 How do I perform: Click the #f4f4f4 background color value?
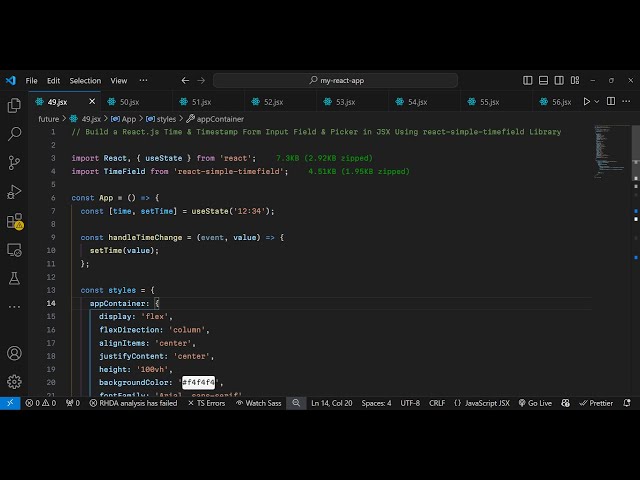click(198, 382)
